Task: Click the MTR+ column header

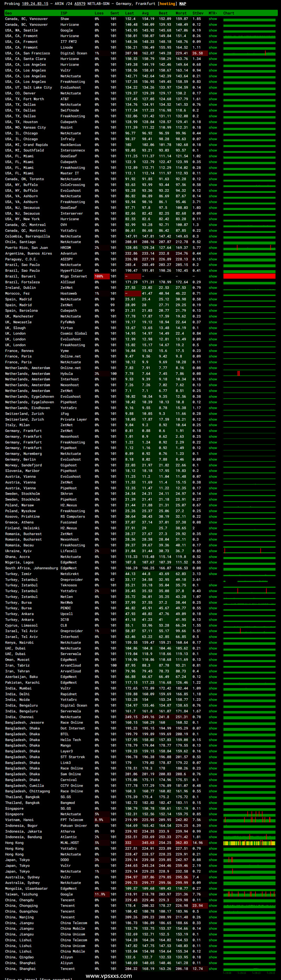Action: pos(213,13)
